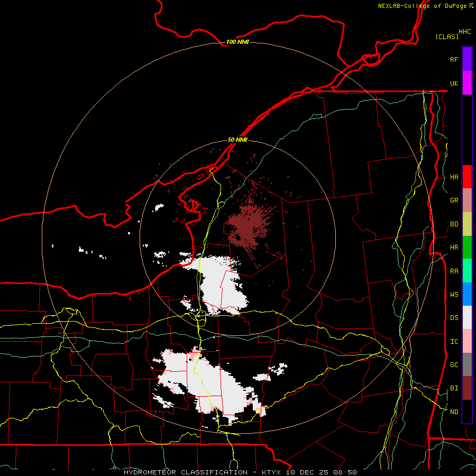The width and height of the screenshot is (476, 476).
Task: Pick the light green RA legend swatch
Action: pos(467,271)
